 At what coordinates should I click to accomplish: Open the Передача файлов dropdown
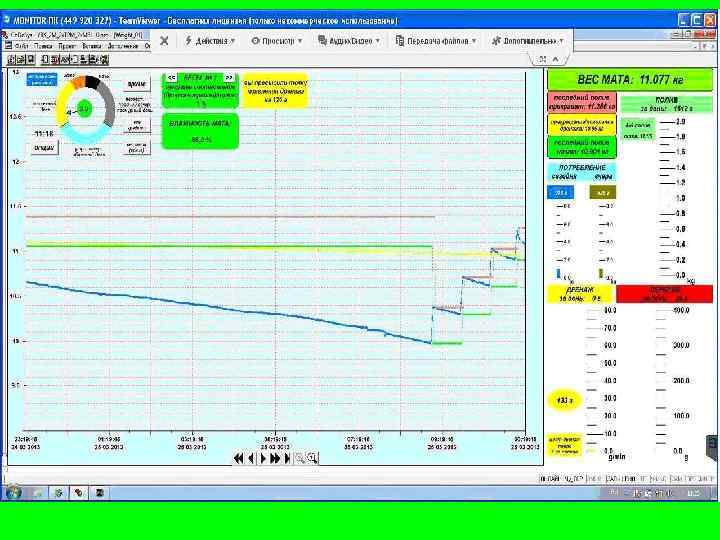[x=436, y=41]
